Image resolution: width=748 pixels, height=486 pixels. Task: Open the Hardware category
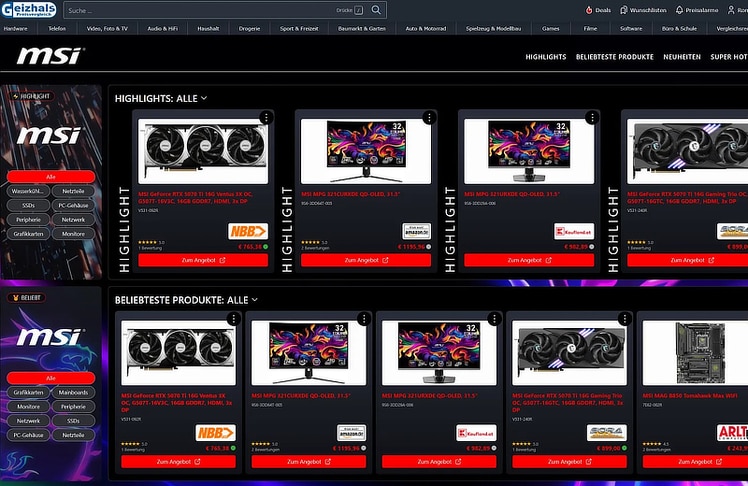(x=15, y=29)
